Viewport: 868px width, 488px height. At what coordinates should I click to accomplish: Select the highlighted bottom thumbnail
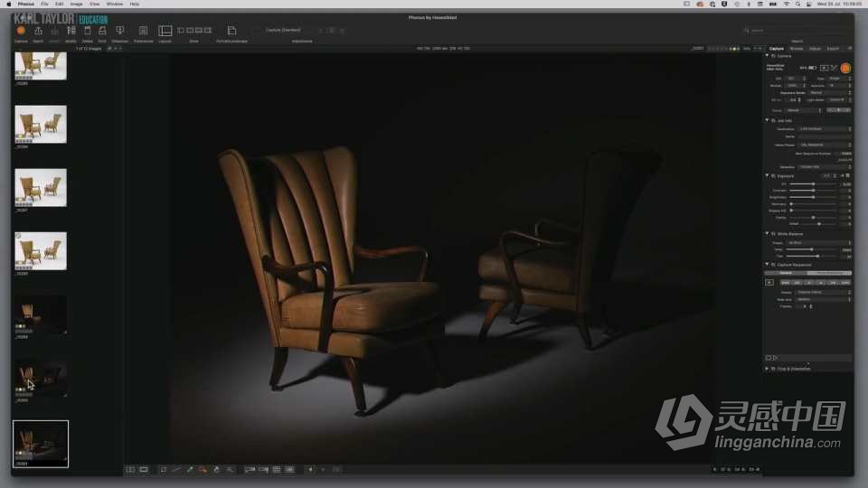click(x=41, y=444)
